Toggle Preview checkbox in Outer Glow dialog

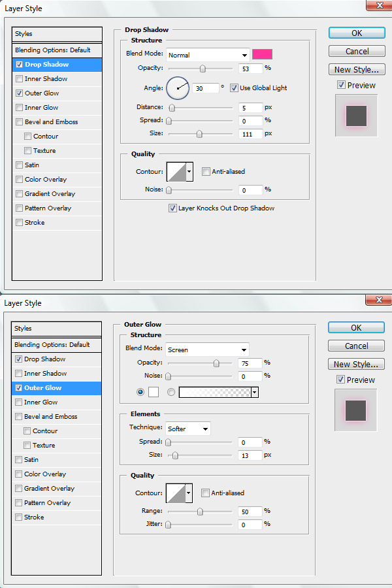click(340, 380)
